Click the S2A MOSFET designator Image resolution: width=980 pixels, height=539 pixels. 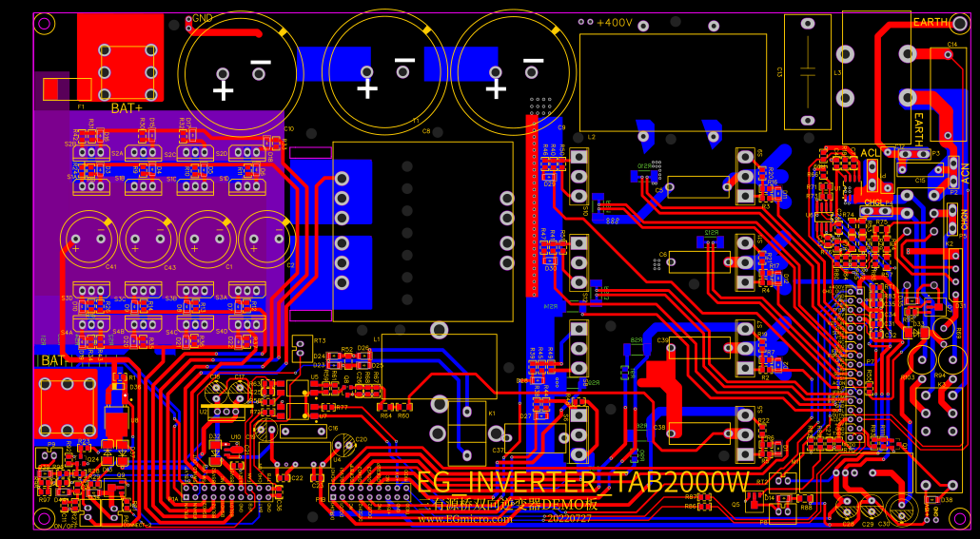click(117, 153)
